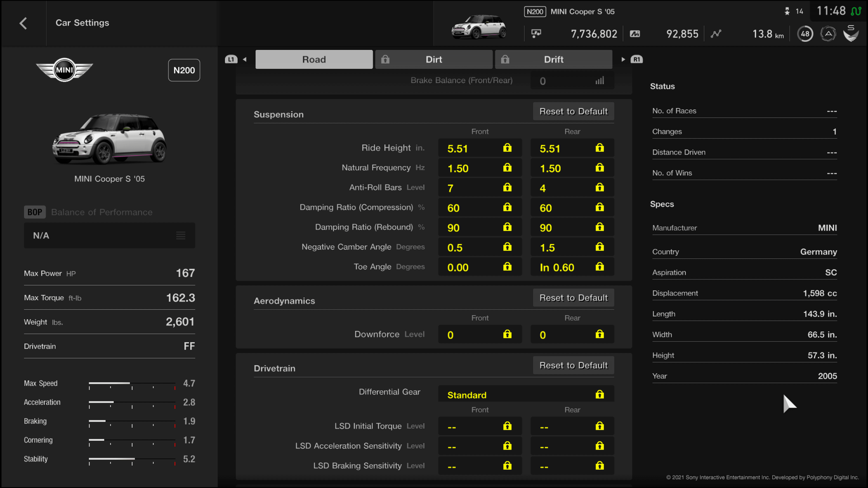868x488 pixels.
Task: Click the credits icon beside 7,736,802
Action: pyautogui.click(x=536, y=33)
